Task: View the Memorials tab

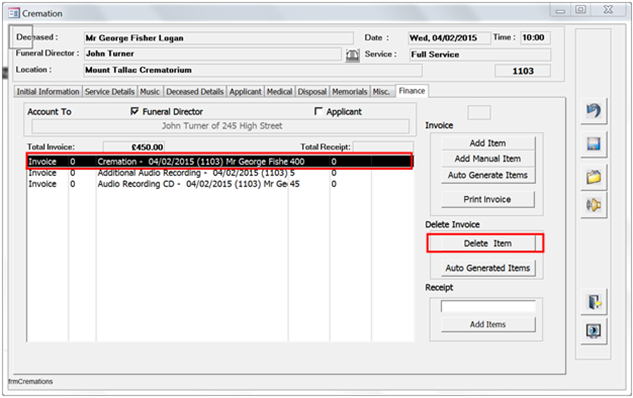Action: tap(350, 92)
